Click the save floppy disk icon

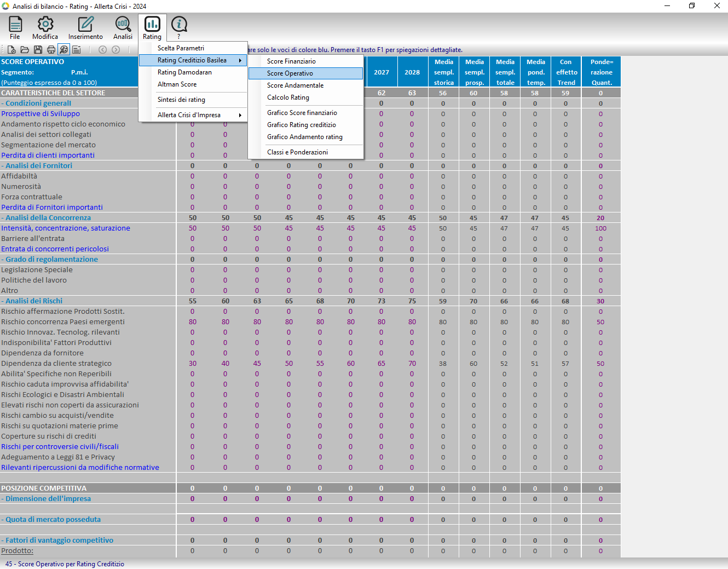(x=38, y=50)
